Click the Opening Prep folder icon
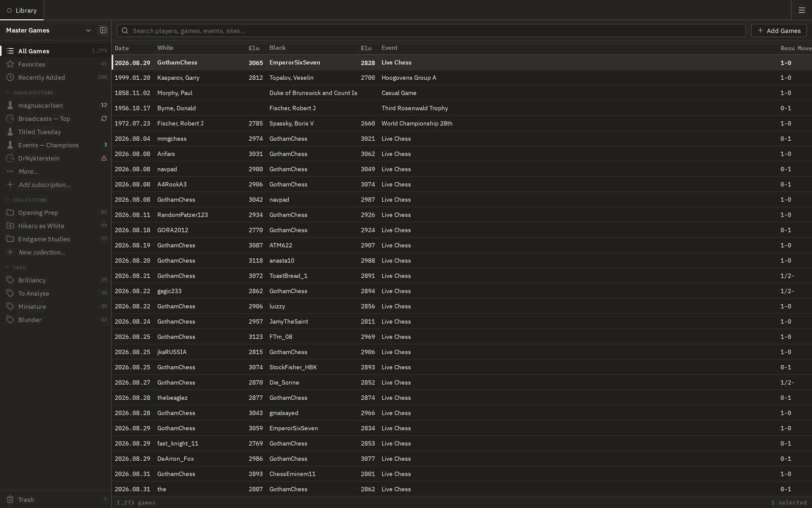 tap(10, 212)
